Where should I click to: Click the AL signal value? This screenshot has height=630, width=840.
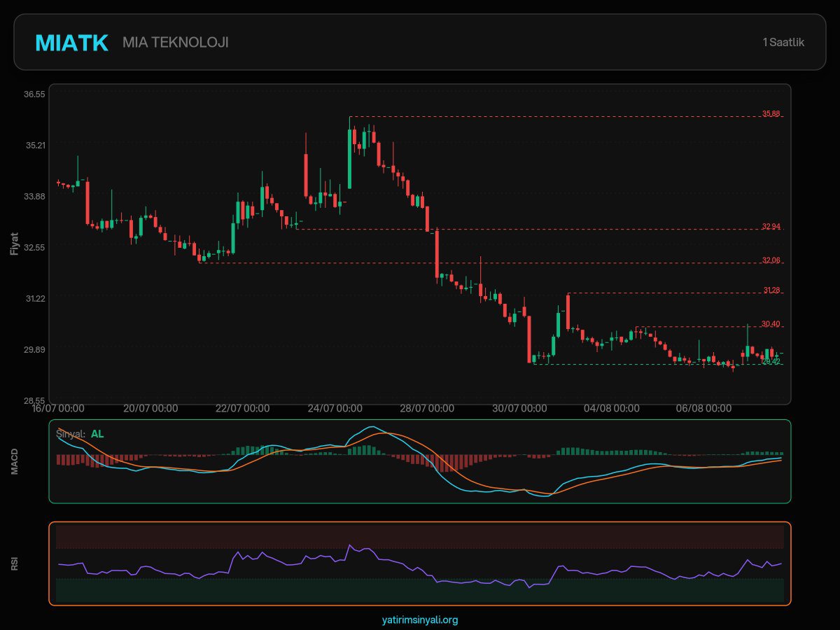(x=97, y=434)
